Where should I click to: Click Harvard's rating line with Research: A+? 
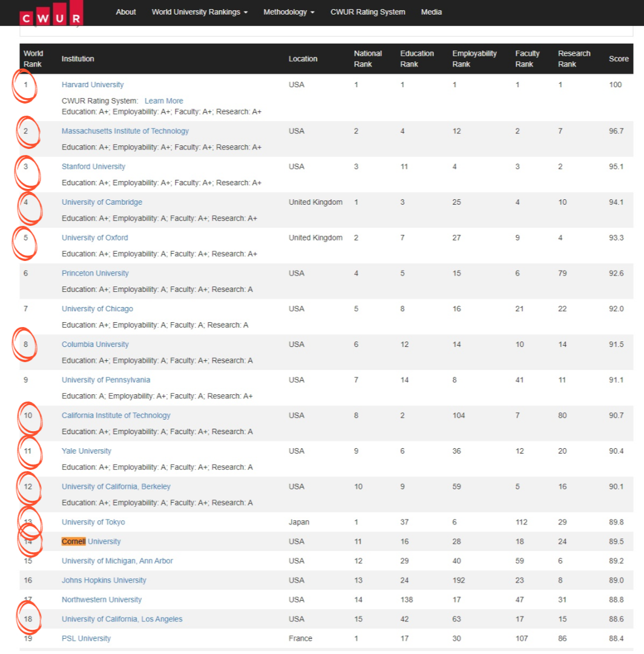(162, 112)
